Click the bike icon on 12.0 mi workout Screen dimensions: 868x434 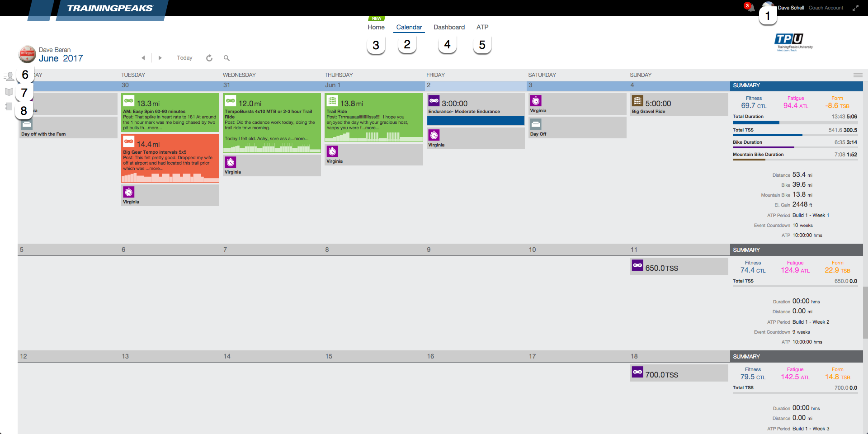231,100
